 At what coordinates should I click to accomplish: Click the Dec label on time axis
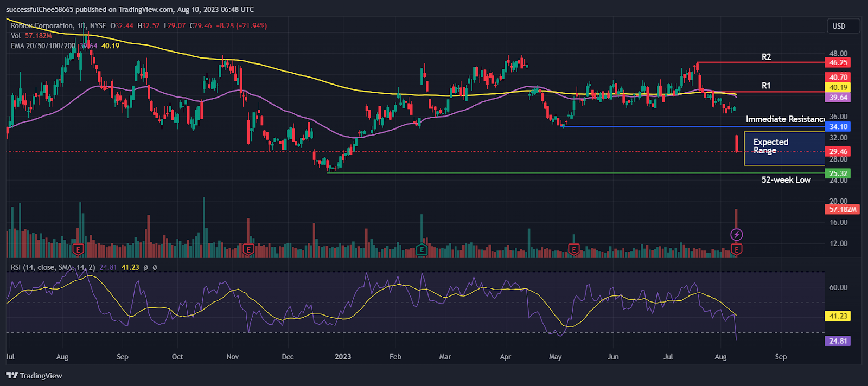[288, 357]
